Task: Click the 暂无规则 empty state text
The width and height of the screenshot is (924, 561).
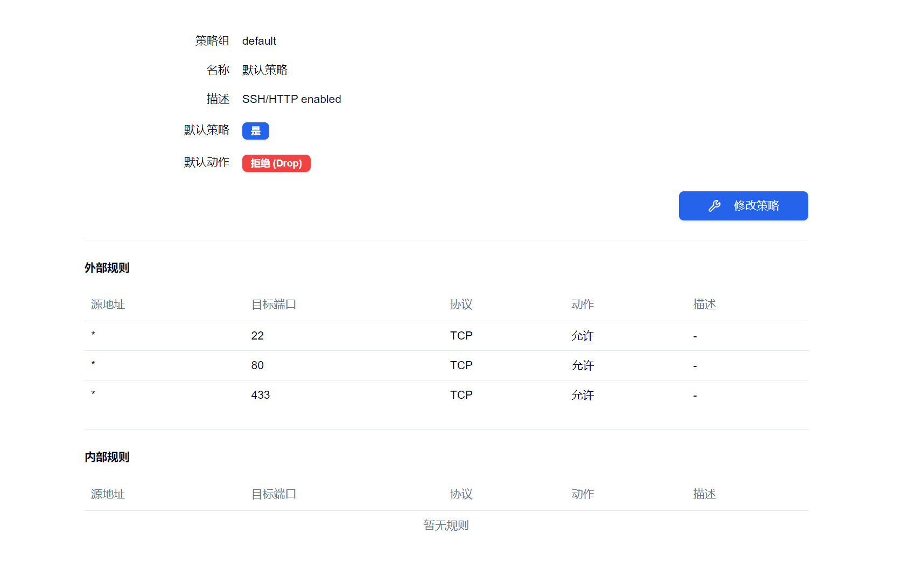Action: 446,525
